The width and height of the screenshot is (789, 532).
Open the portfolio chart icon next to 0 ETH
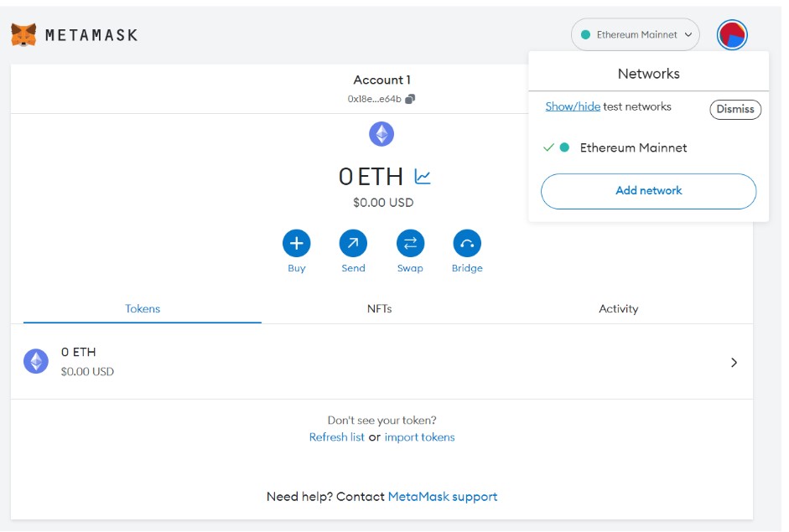pos(423,177)
